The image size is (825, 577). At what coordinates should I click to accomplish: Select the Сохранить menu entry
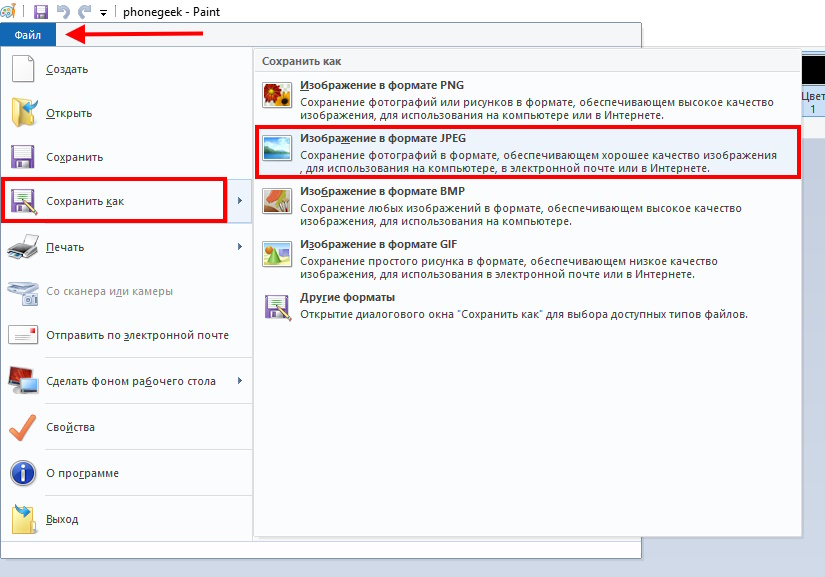[x=126, y=157]
